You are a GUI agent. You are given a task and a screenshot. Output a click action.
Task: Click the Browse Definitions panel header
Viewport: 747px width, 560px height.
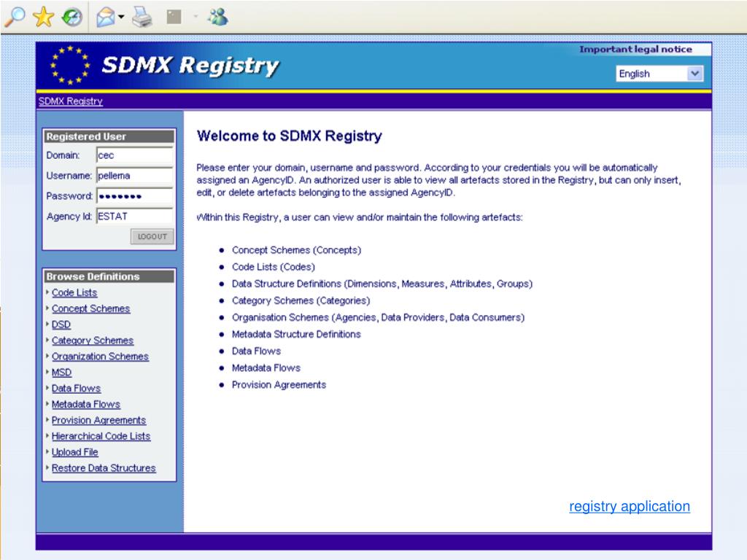tap(109, 276)
